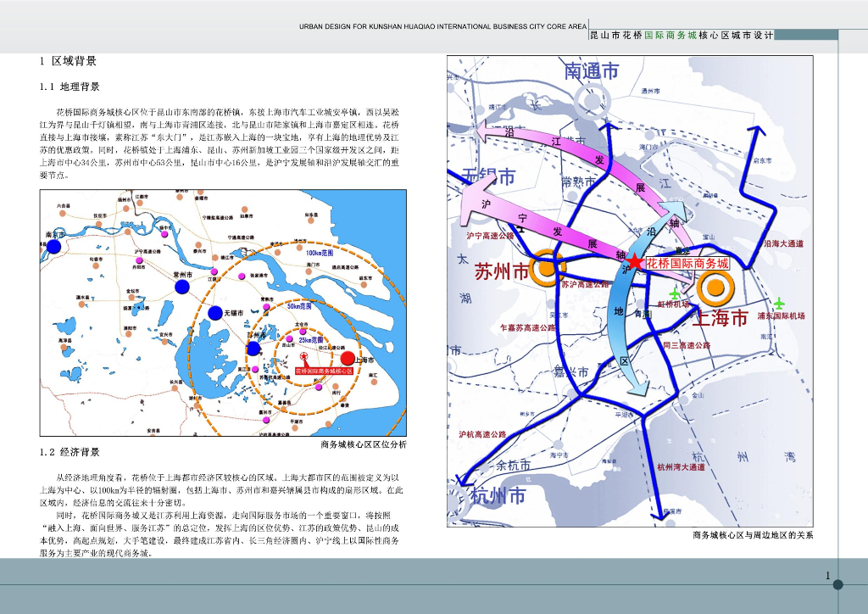Viewport: 868px width, 614px height.
Task: Select the blue dot next to 无锡市
Action: point(216,313)
